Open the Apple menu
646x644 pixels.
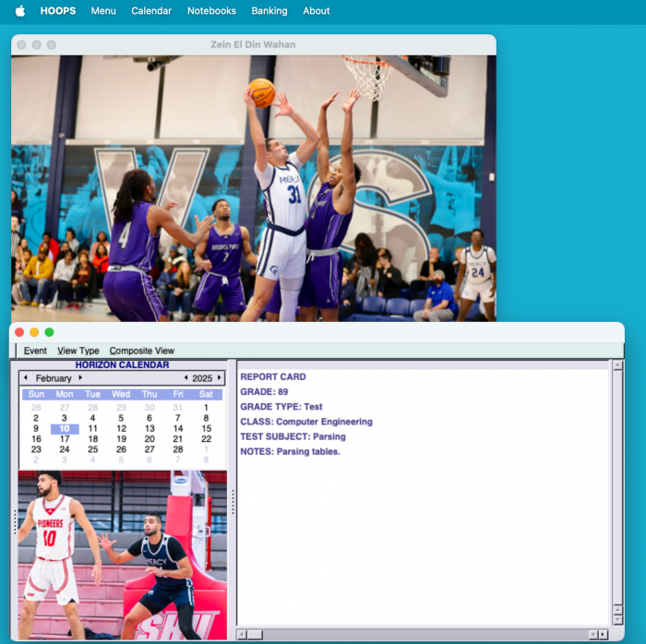pyautogui.click(x=20, y=11)
